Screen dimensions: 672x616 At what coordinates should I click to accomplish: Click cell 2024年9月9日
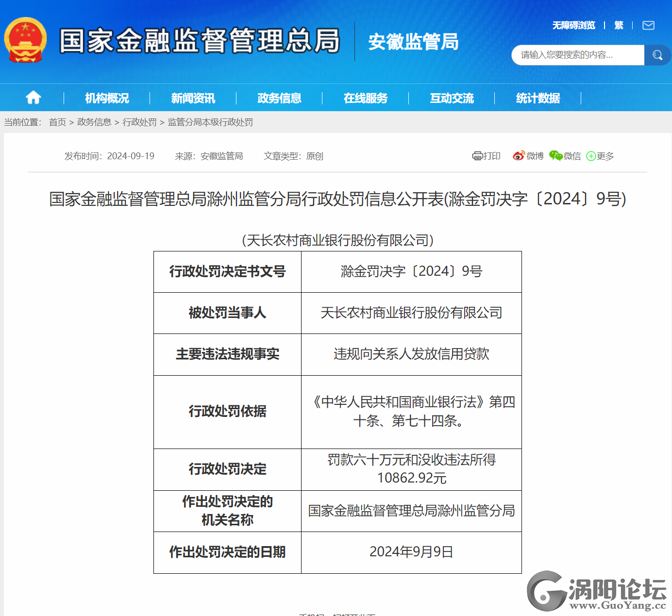coord(411,552)
